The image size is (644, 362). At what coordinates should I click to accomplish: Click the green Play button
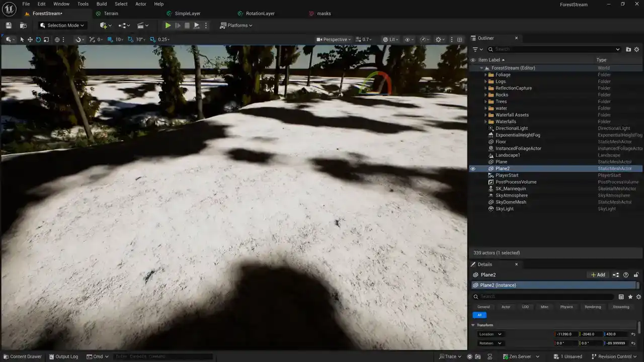point(168,25)
